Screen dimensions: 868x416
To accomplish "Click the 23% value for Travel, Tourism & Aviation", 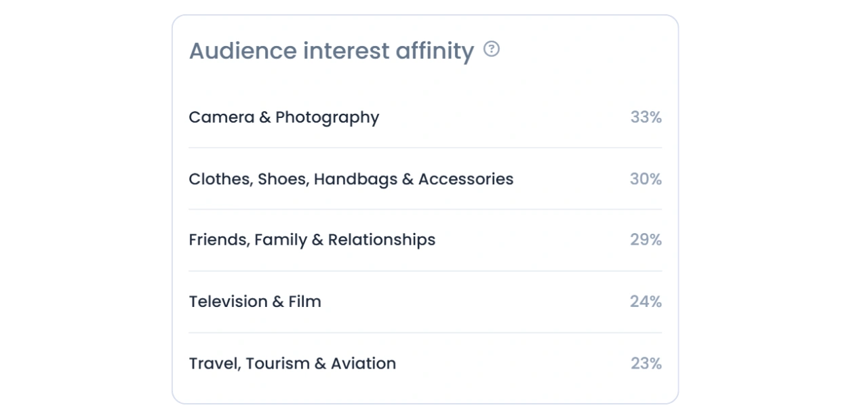I will [x=646, y=364].
